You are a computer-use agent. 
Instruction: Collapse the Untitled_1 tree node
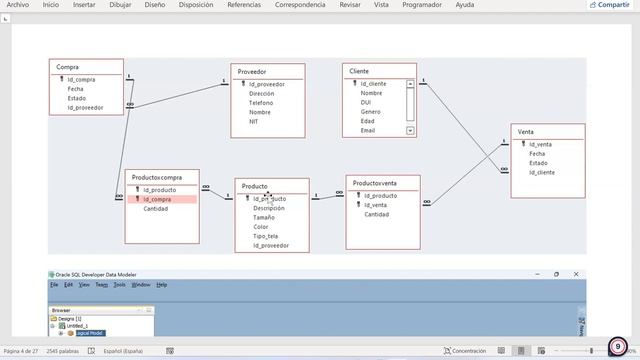(x=53, y=326)
